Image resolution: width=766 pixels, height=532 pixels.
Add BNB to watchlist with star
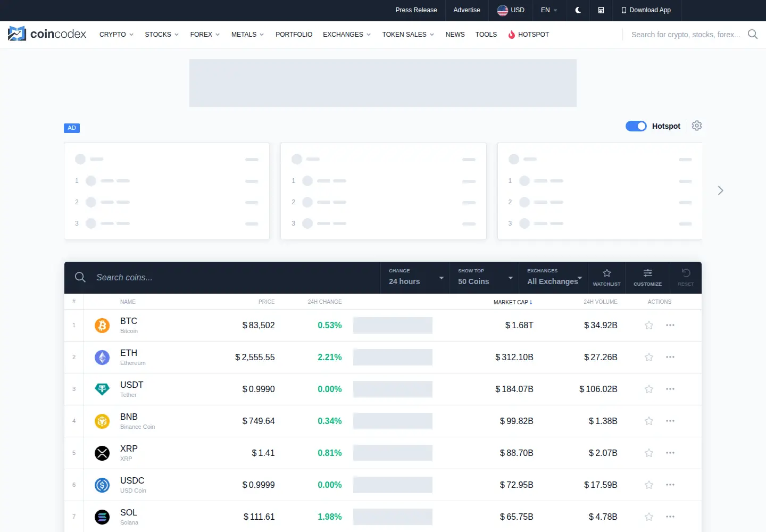coord(649,421)
